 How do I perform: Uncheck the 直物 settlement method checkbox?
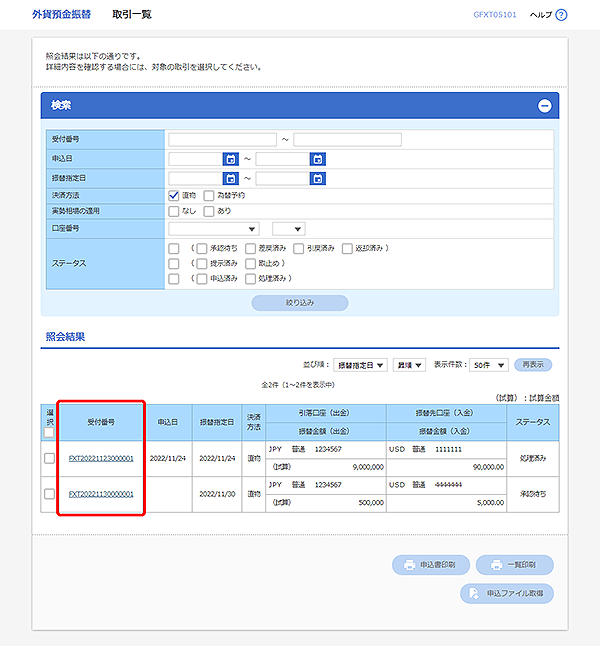pos(174,195)
